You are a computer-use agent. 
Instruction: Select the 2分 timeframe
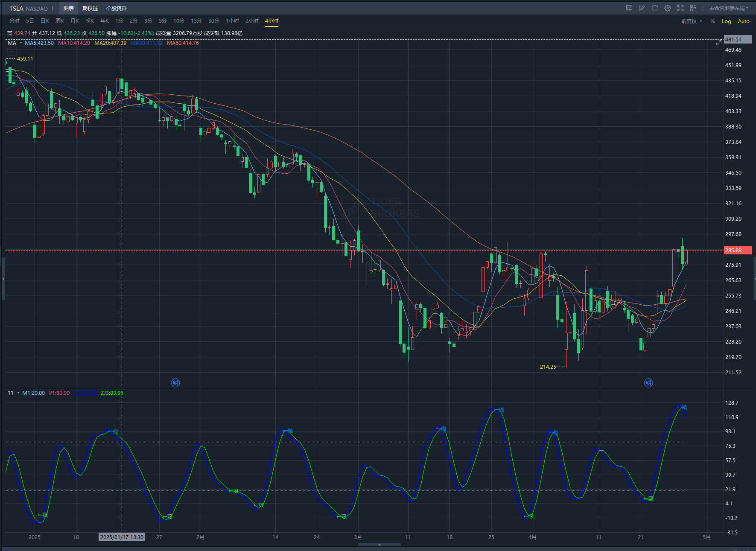click(134, 21)
